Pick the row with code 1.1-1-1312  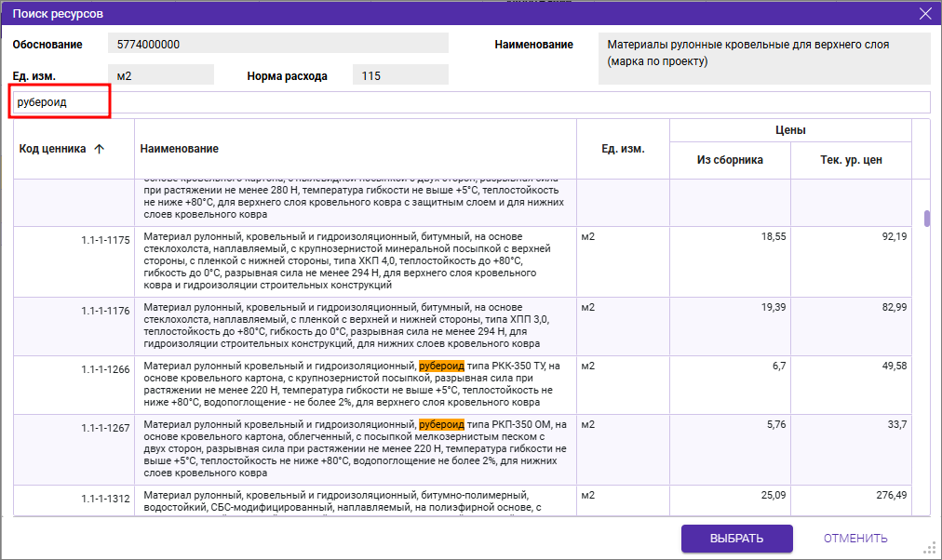point(354,500)
